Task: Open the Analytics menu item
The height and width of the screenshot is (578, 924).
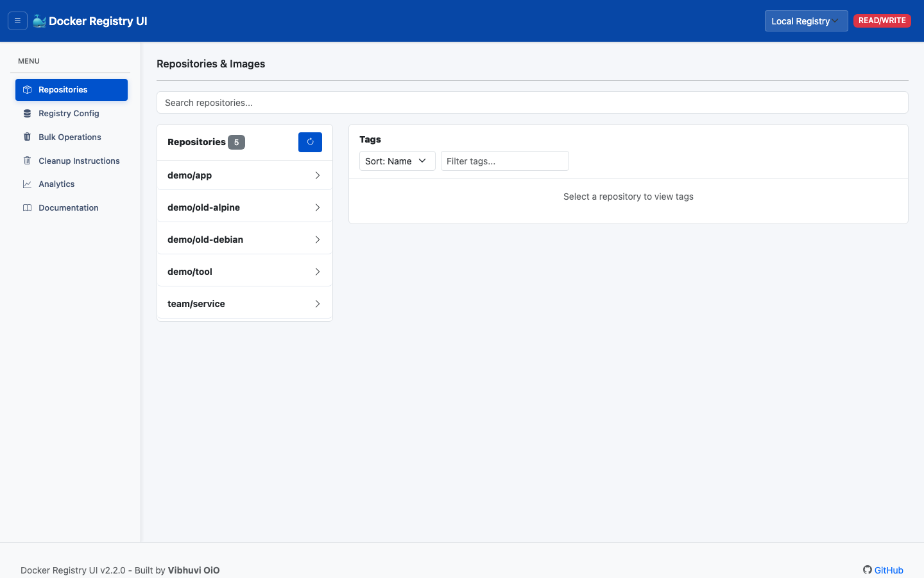Action: [71, 184]
